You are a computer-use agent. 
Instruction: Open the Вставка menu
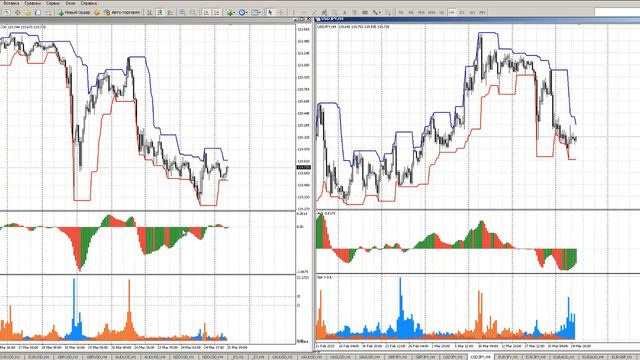(x=11, y=3)
